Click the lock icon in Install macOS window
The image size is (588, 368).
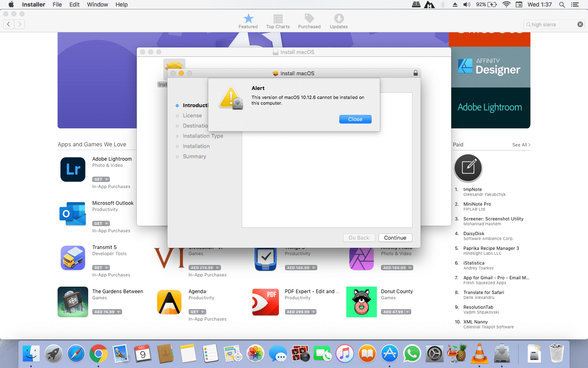point(416,73)
